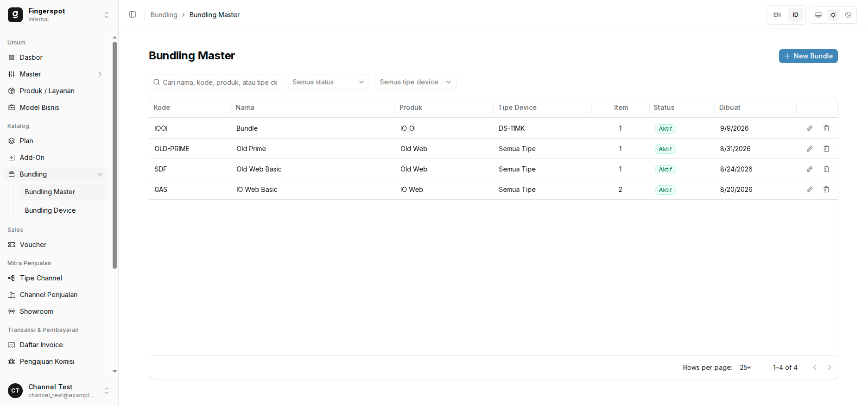This screenshot has height=406, width=868.
Task: Delete the OLD-PRIME bundle
Action: pyautogui.click(x=826, y=149)
